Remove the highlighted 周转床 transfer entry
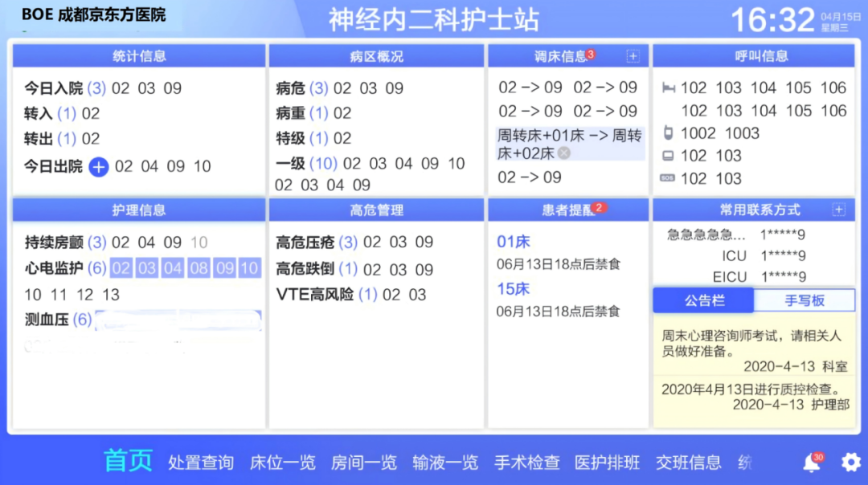This screenshot has height=485, width=868. pyautogui.click(x=564, y=153)
